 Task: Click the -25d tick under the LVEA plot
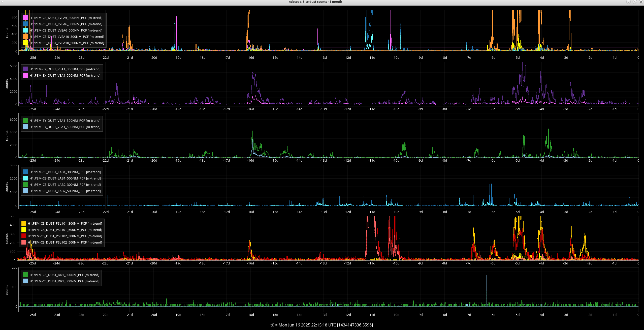click(33, 58)
